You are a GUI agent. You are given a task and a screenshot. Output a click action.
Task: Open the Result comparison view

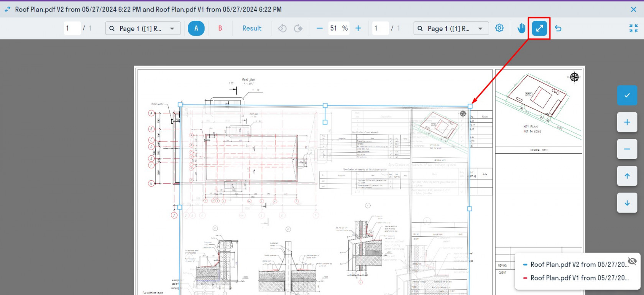click(252, 28)
